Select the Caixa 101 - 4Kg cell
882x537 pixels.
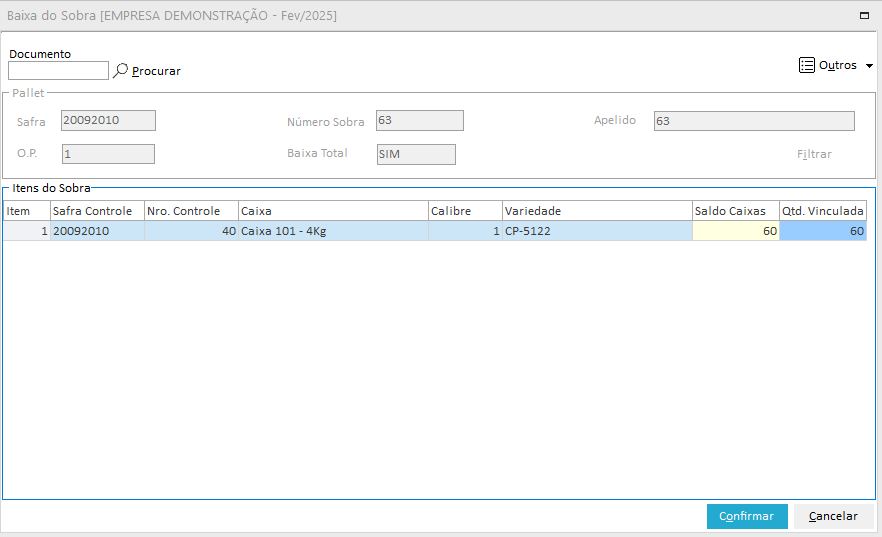pyautogui.click(x=333, y=231)
